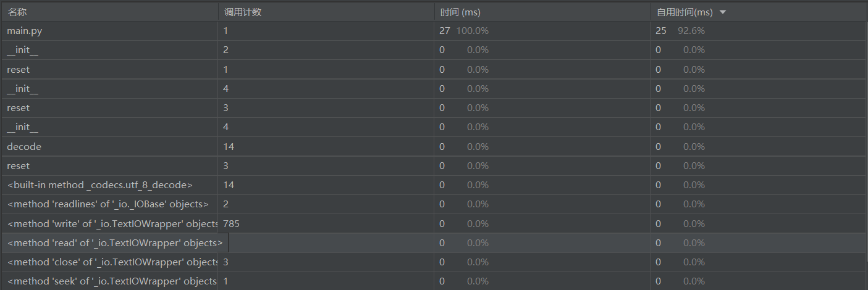Image resolution: width=868 pixels, height=290 pixels.
Task: Click the sort arrow in 自用时间 header
Action: coord(723,12)
